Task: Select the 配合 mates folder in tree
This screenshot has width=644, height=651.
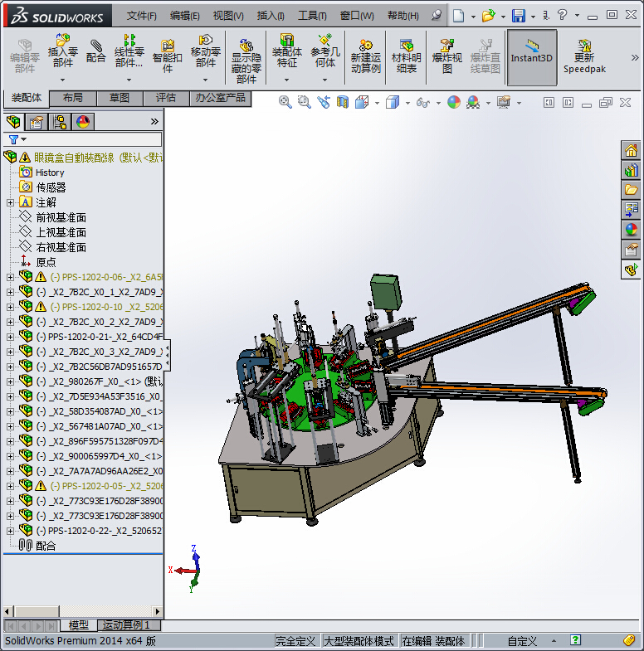Action: 46,546
